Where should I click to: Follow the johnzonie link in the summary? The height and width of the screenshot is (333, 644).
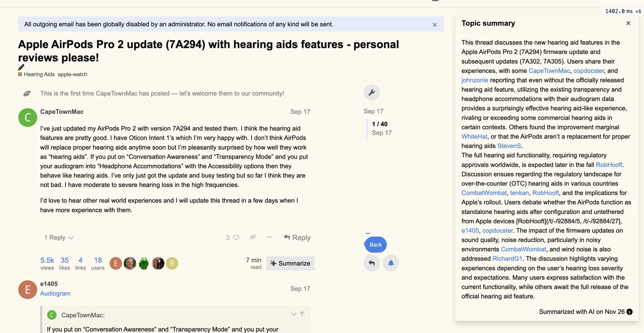pyautogui.click(x=475, y=80)
